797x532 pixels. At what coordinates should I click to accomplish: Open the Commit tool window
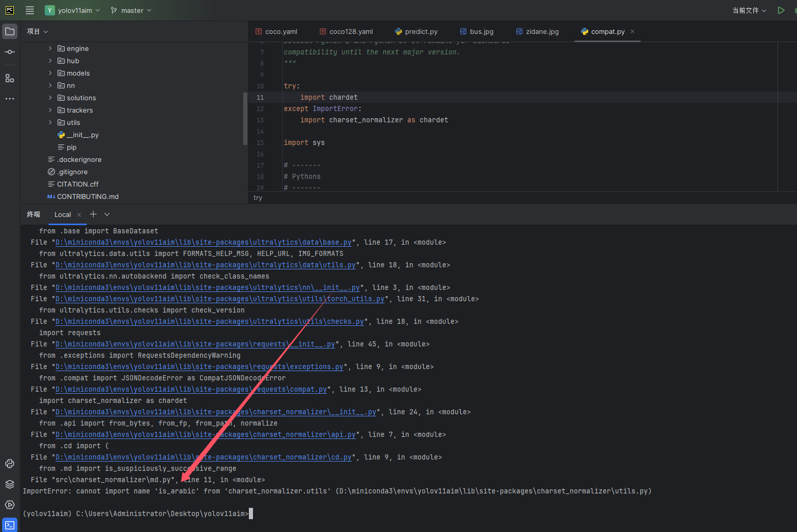tap(9, 51)
